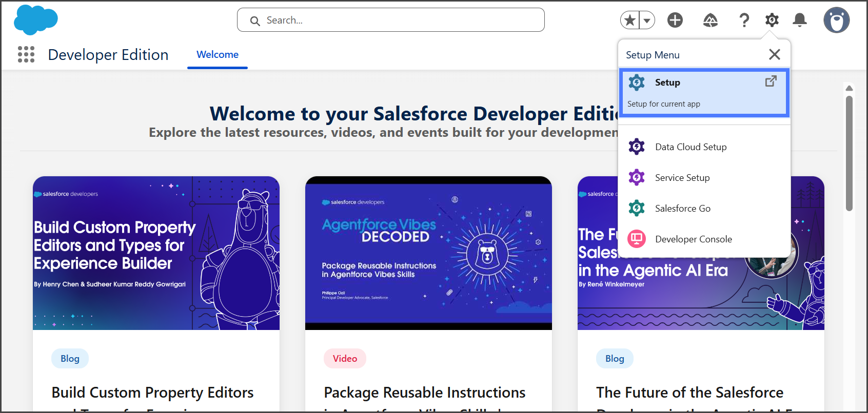Image resolution: width=868 pixels, height=413 pixels.
Task: Open Trailhead guidance center icon
Action: click(x=710, y=20)
